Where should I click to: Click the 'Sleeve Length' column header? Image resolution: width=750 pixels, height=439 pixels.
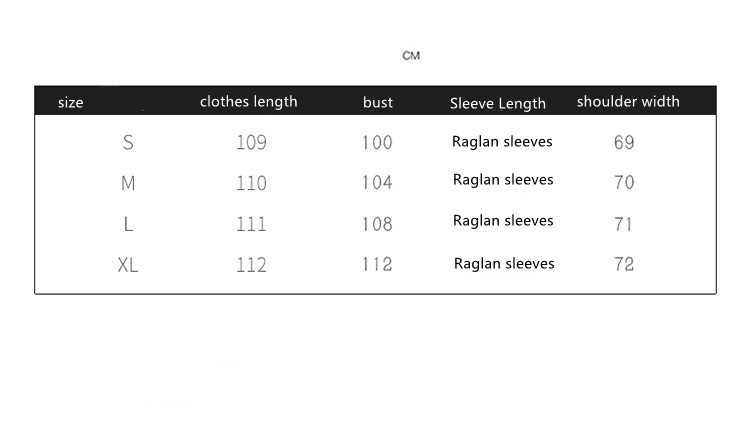498,103
